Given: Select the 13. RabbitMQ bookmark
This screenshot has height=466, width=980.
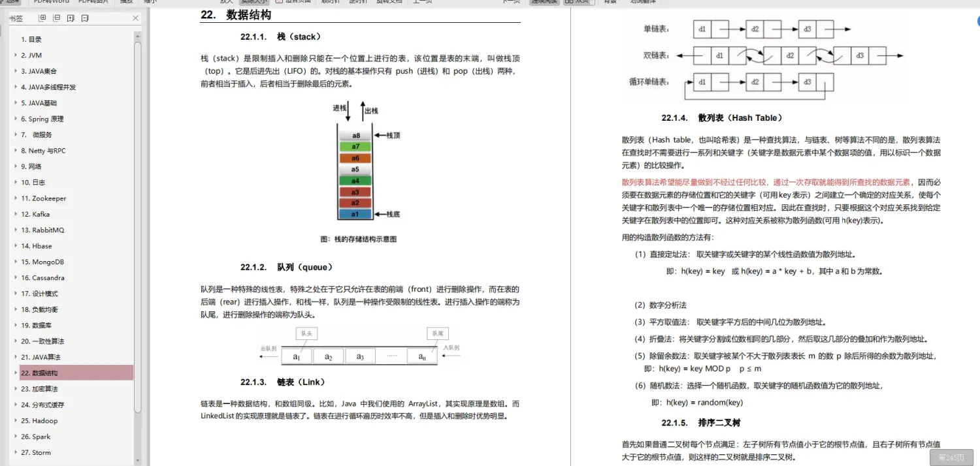Looking at the screenshot, I should click(x=42, y=230).
